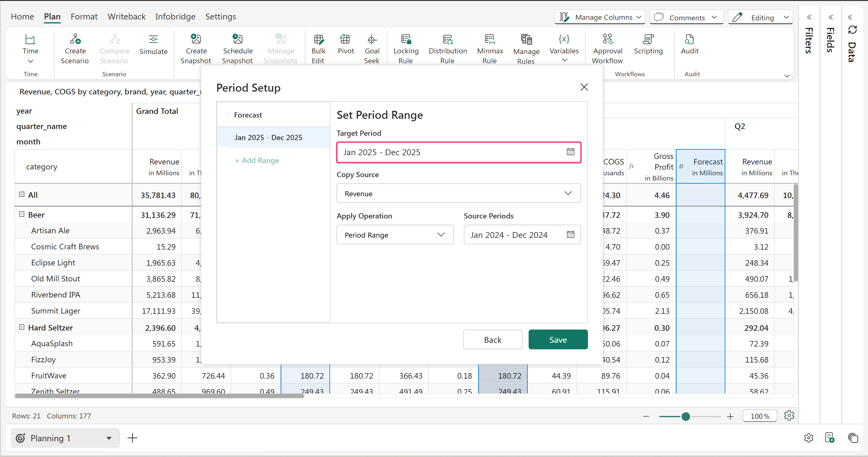
Task: Click the Save button
Action: (558, 339)
